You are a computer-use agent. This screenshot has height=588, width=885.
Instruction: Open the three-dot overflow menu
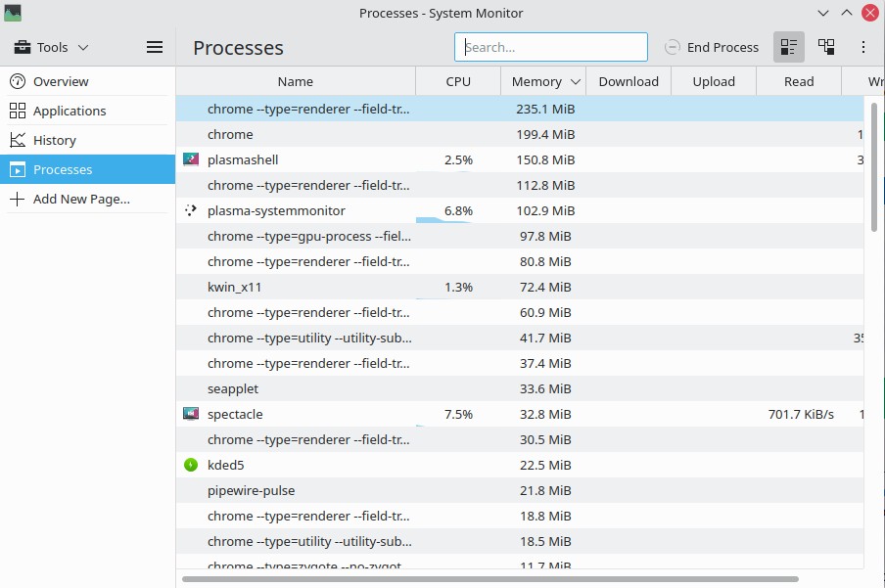[863, 46]
